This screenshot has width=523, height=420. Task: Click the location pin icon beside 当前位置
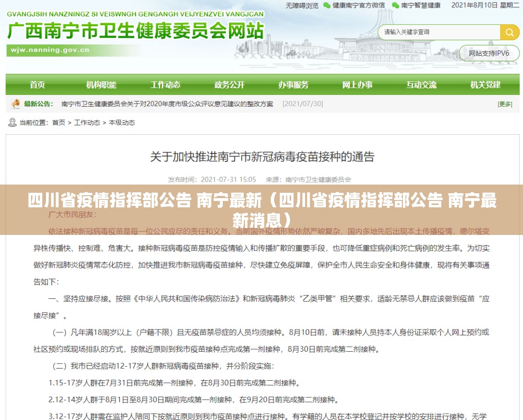point(12,123)
